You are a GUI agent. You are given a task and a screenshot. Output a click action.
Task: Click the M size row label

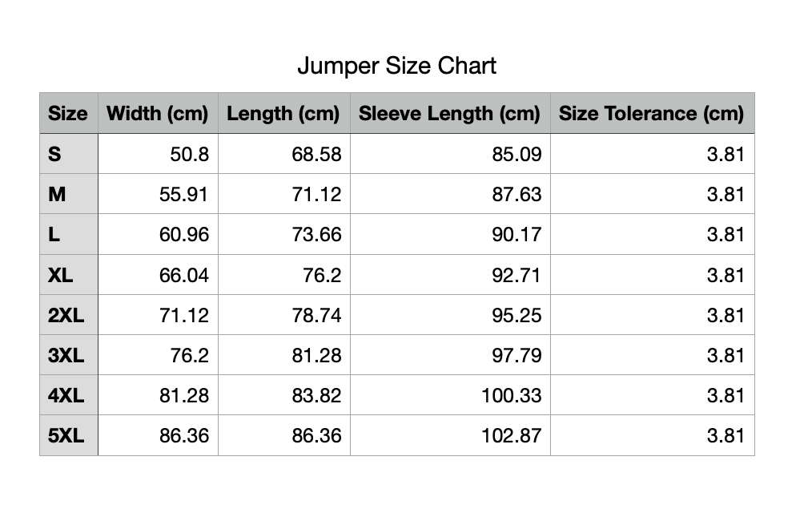(x=57, y=194)
